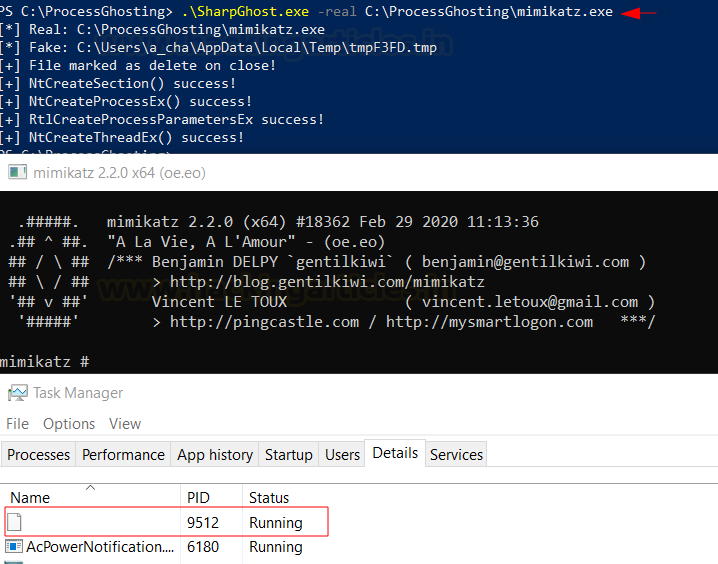The width and height of the screenshot is (718, 564).
Task: Switch to the Processes tab
Action: pos(38,455)
